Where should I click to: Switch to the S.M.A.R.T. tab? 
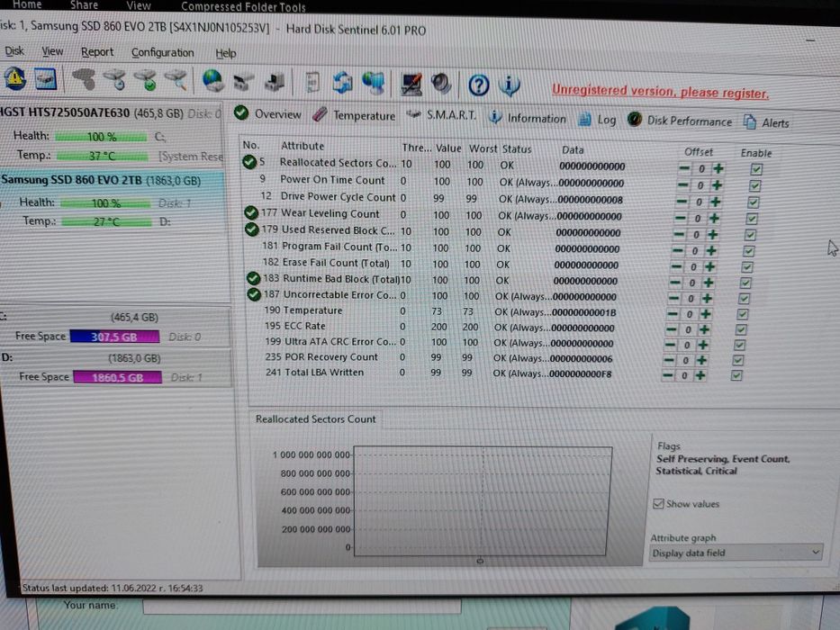click(441, 115)
